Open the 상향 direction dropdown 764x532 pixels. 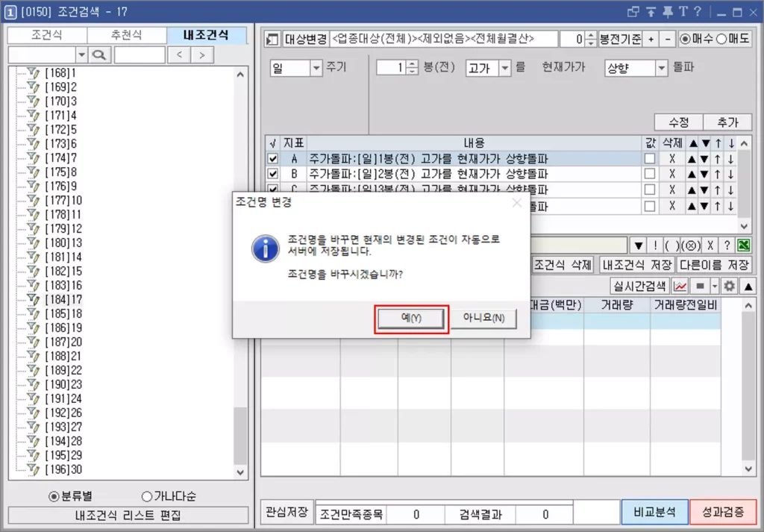[661, 68]
